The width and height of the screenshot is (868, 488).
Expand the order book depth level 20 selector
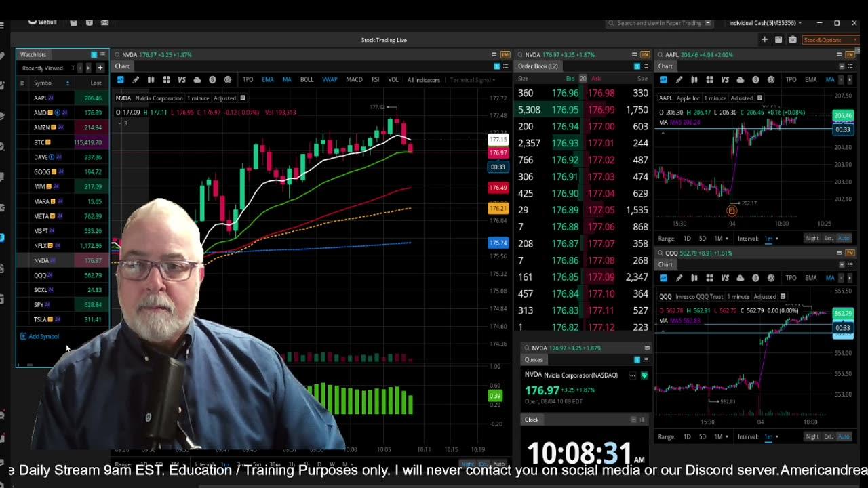pyautogui.click(x=583, y=79)
